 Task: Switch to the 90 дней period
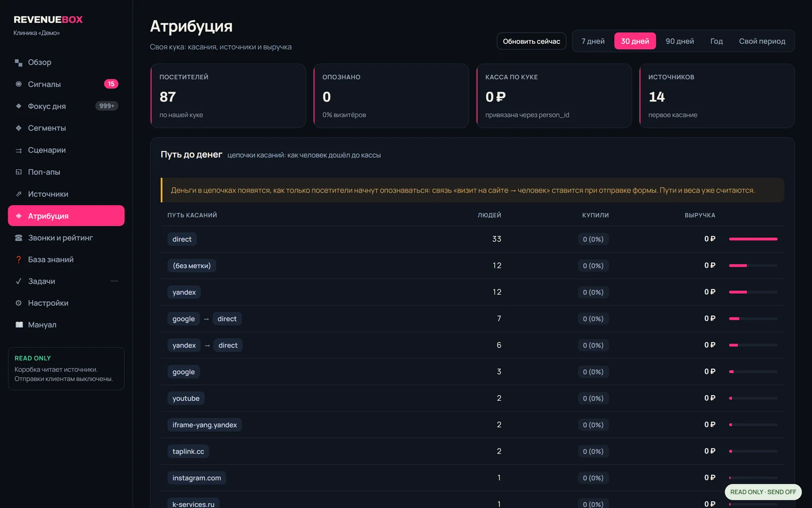point(680,41)
